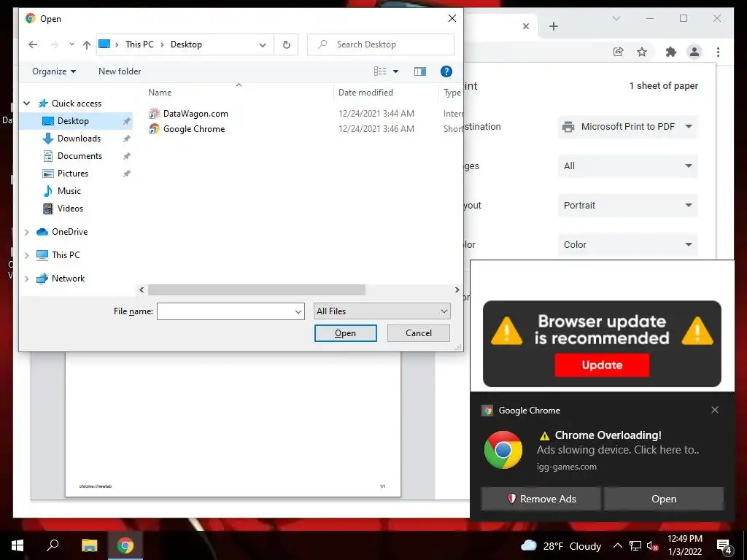Open view options dropdown arrow
The width and height of the screenshot is (747, 560).
point(395,71)
